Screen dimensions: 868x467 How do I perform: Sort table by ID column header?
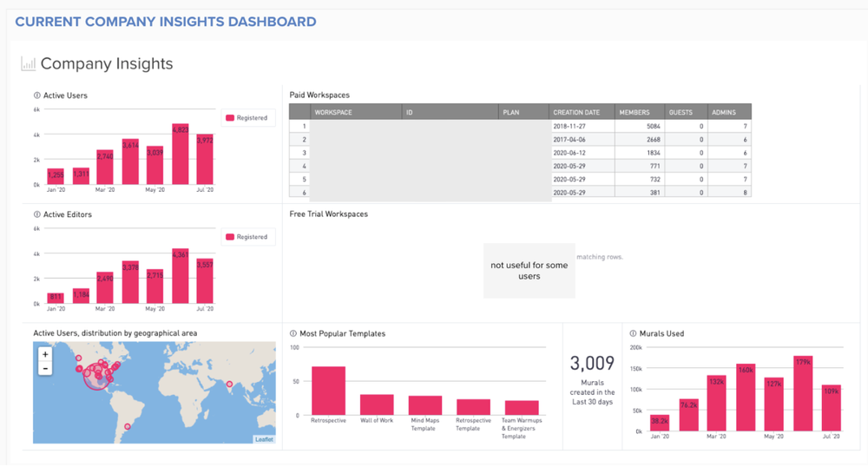click(x=450, y=112)
